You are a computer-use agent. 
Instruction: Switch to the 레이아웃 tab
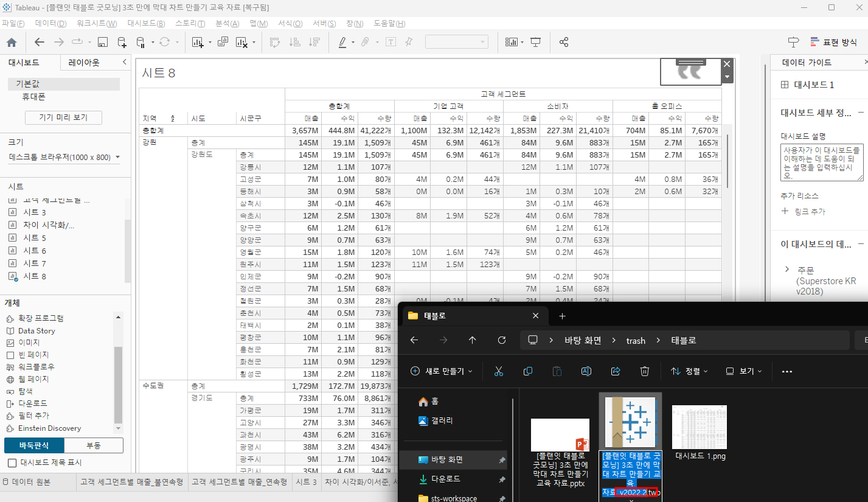(84, 62)
